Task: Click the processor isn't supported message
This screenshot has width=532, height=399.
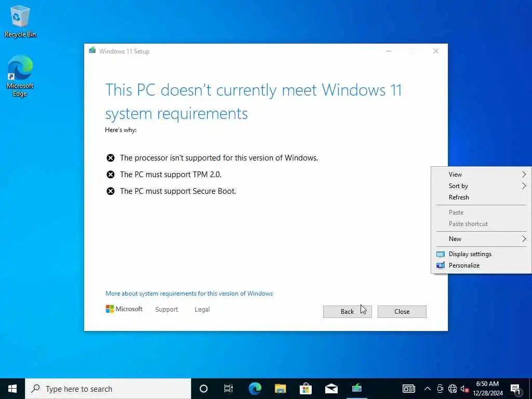Action: (219, 158)
